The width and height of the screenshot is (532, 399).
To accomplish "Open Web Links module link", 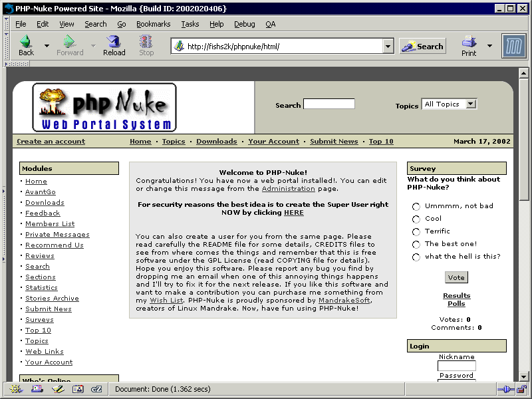I will [x=45, y=352].
